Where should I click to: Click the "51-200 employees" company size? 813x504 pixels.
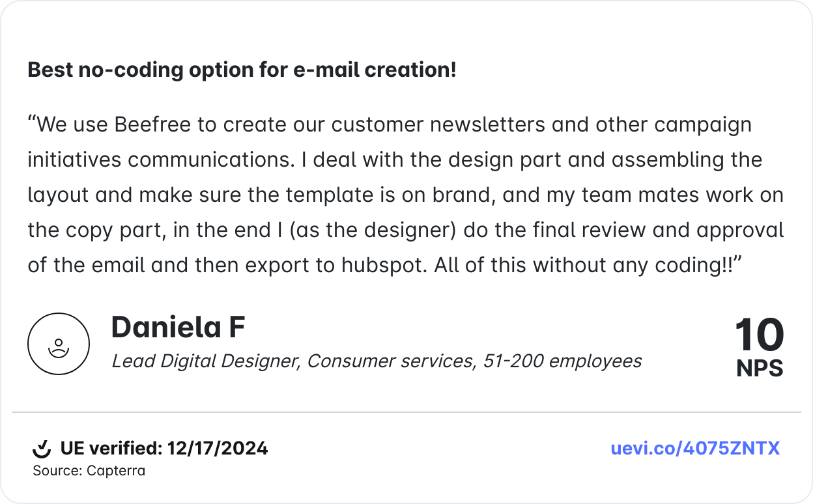tap(562, 361)
